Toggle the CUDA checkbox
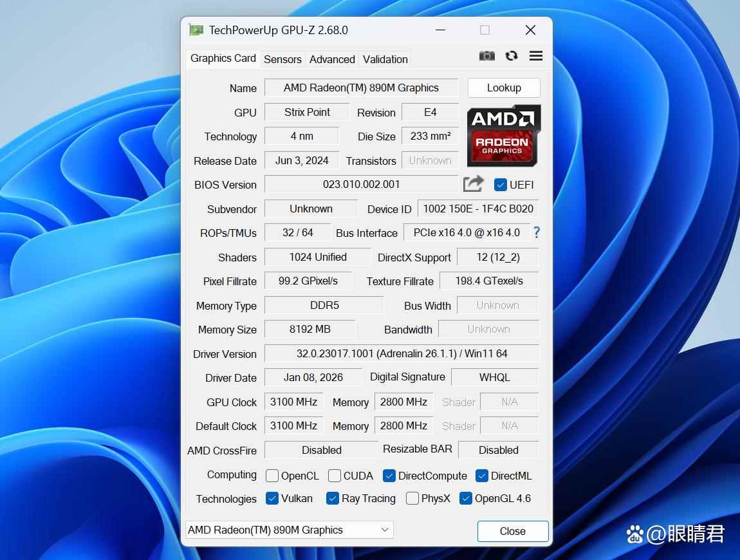 click(334, 476)
